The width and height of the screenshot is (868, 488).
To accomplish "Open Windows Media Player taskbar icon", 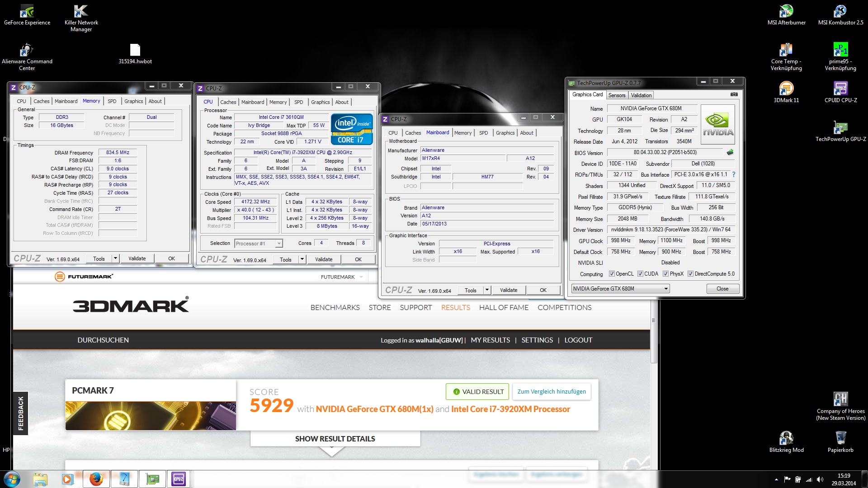I will (68, 479).
